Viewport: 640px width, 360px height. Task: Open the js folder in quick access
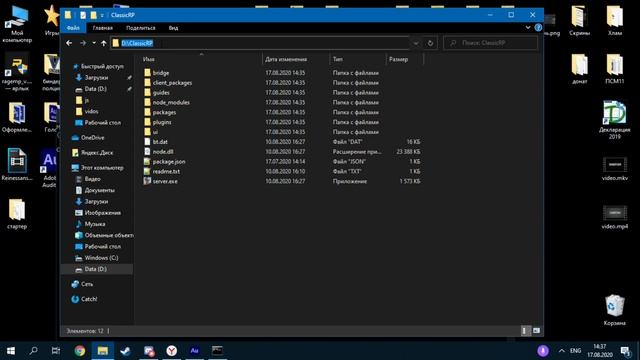click(x=87, y=100)
